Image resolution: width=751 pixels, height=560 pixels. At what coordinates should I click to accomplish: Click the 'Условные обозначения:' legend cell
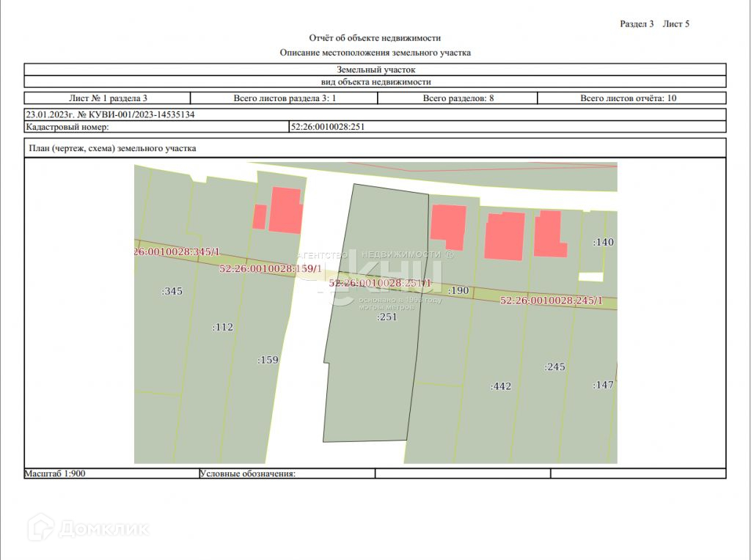point(287,474)
